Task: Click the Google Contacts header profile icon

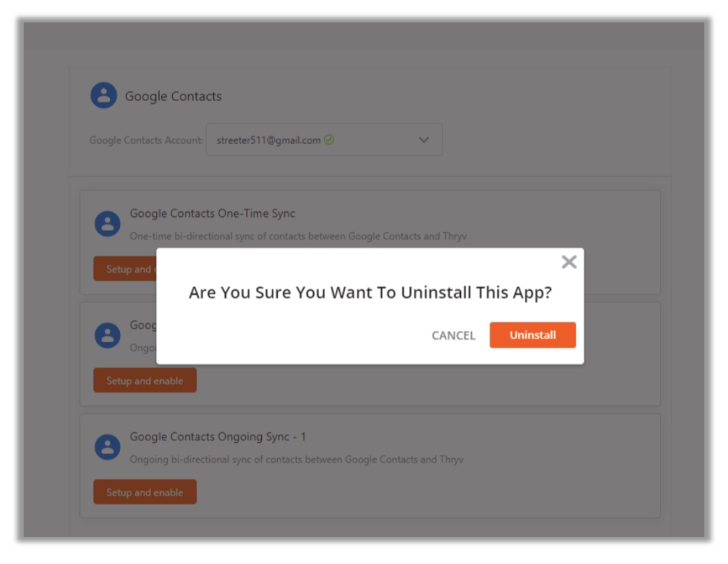Action: [x=103, y=95]
